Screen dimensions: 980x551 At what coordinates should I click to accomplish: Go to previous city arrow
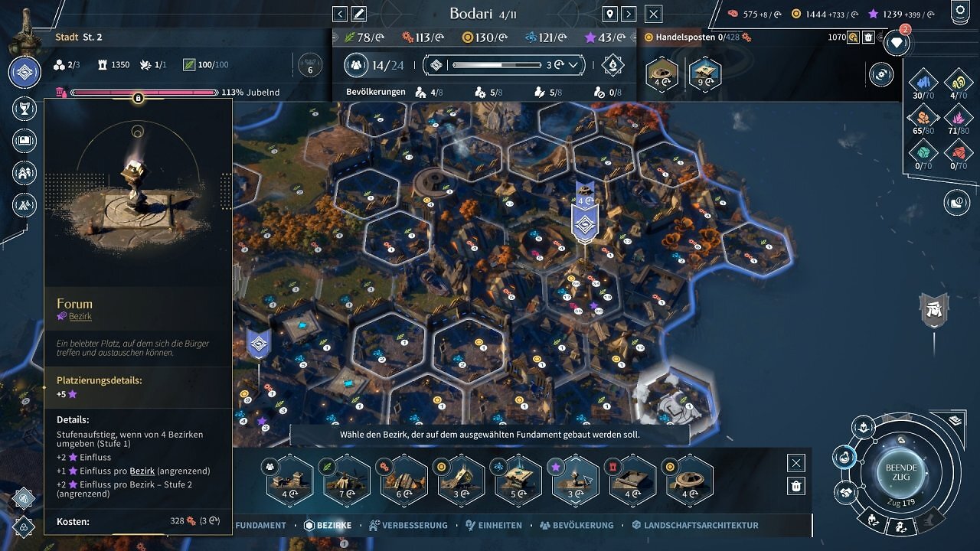[340, 14]
